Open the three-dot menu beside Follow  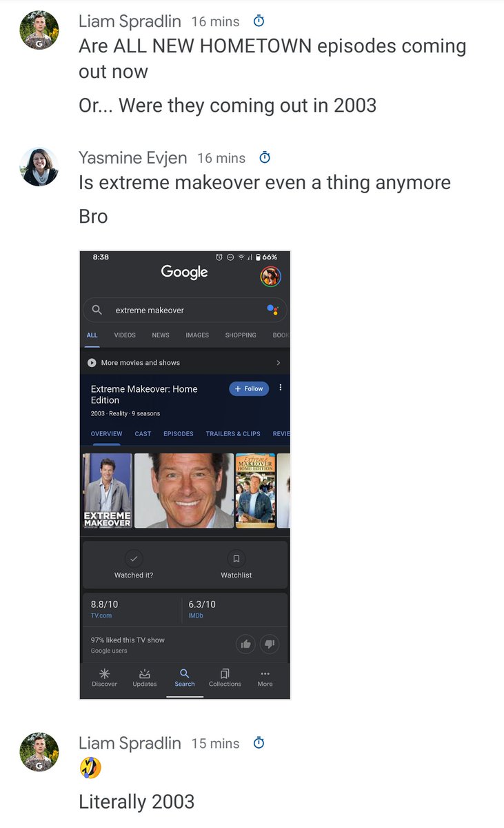(x=281, y=388)
